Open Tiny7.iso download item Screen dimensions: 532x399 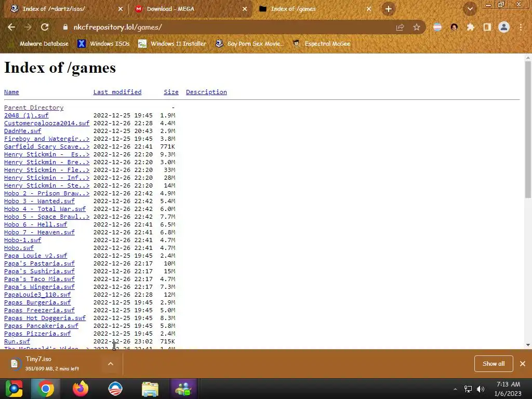(51, 364)
